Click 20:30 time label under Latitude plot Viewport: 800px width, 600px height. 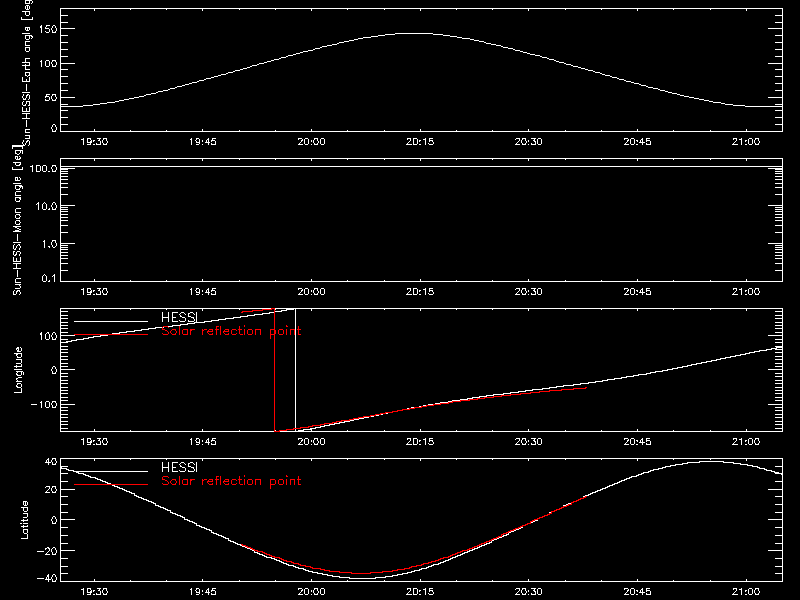tap(529, 592)
